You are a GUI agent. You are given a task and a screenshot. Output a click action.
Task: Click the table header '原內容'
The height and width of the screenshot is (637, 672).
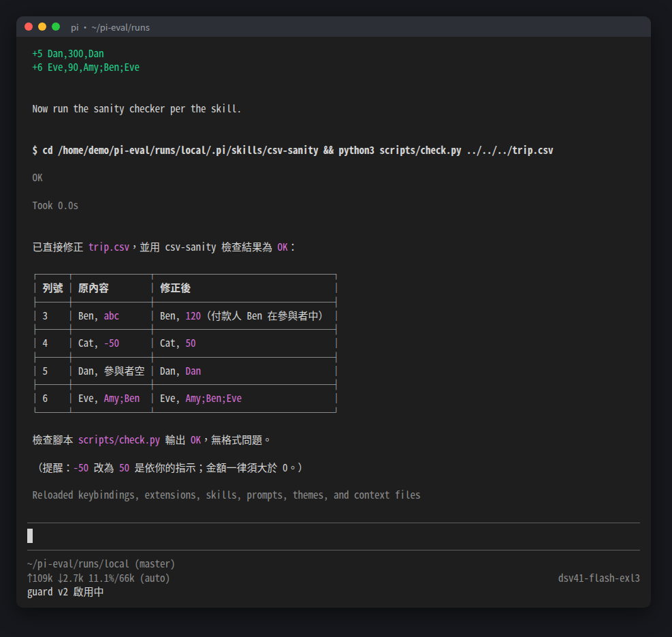pyautogui.click(x=93, y=288)
